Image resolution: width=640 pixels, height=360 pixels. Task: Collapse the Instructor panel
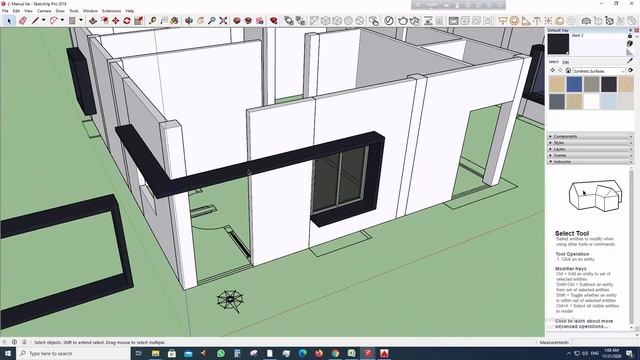coord(590,162)
